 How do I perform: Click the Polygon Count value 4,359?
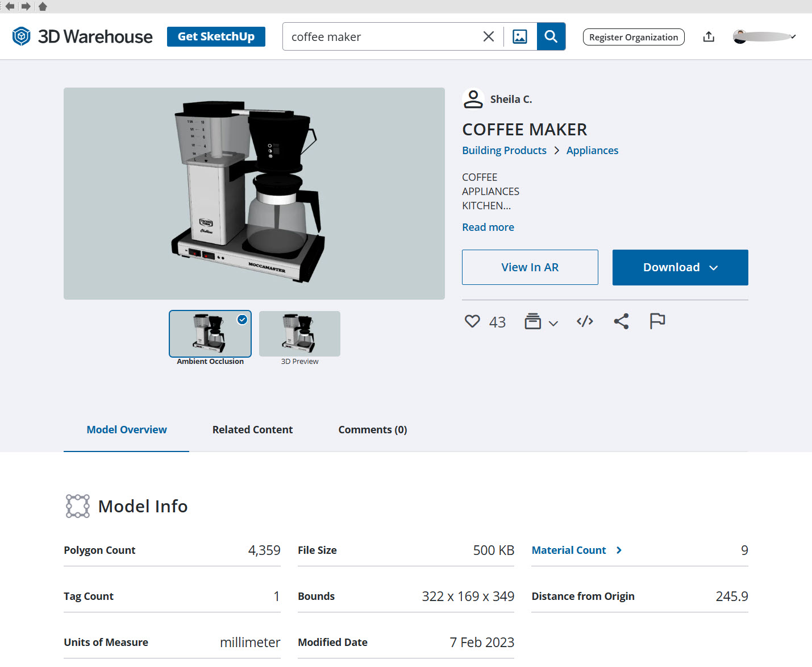pos(264,550)
